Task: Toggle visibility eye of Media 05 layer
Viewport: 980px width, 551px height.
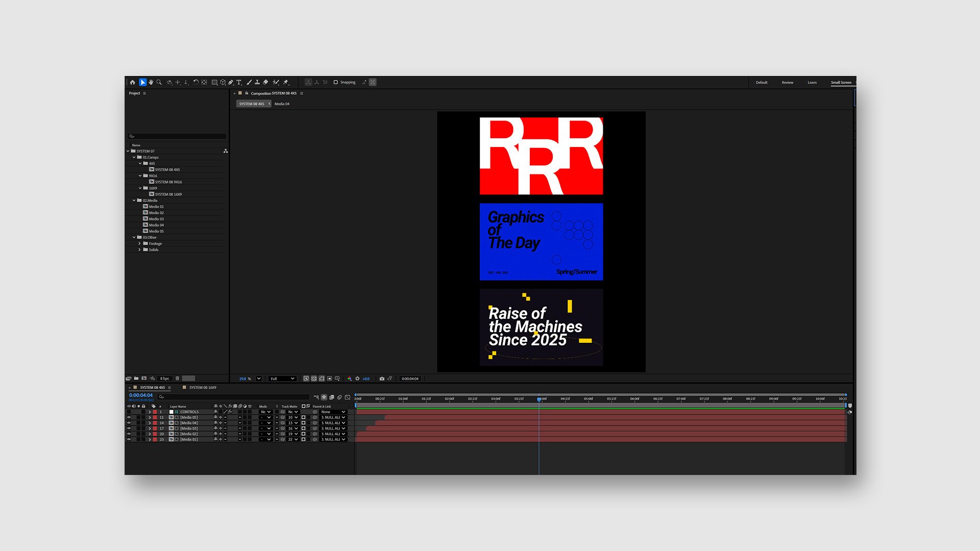Action: point(129,417)
